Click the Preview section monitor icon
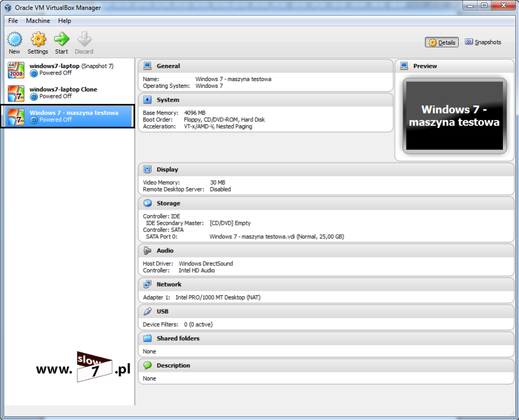The image size is (519, 420). (x=404, y=66)
